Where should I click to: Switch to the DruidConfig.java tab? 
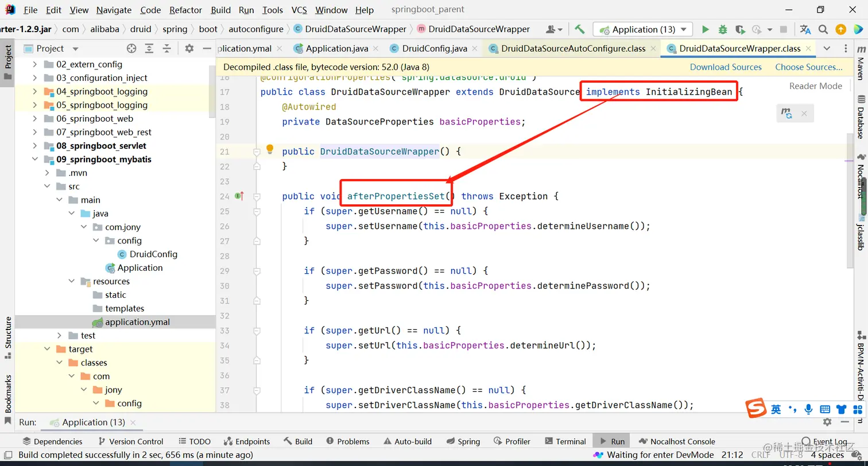point(435,49)
